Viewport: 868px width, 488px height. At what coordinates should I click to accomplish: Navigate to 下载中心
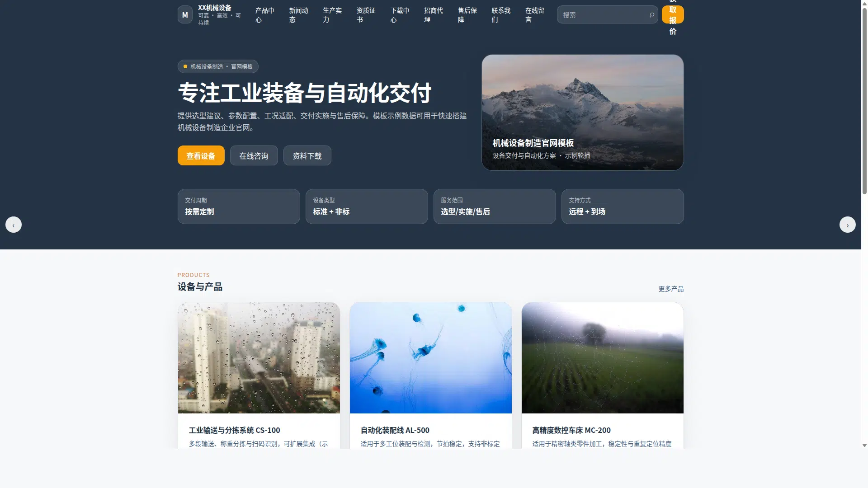(x=400, y=15)
